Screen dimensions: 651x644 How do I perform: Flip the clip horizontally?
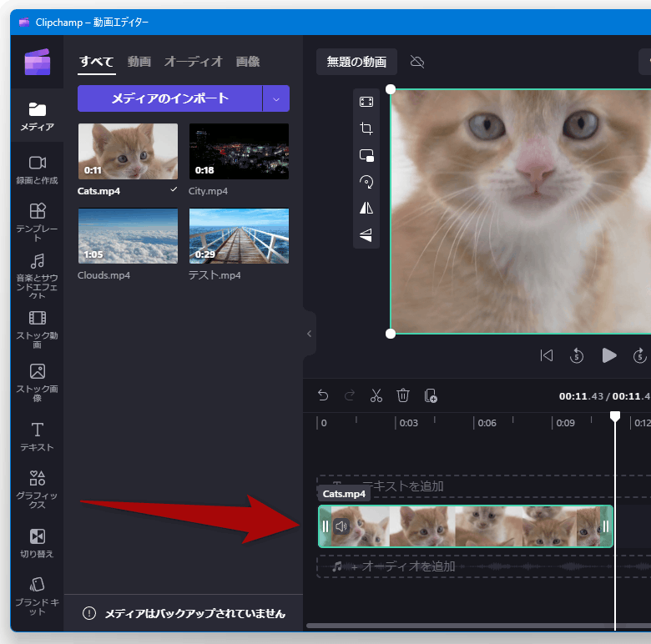point(366,208)
